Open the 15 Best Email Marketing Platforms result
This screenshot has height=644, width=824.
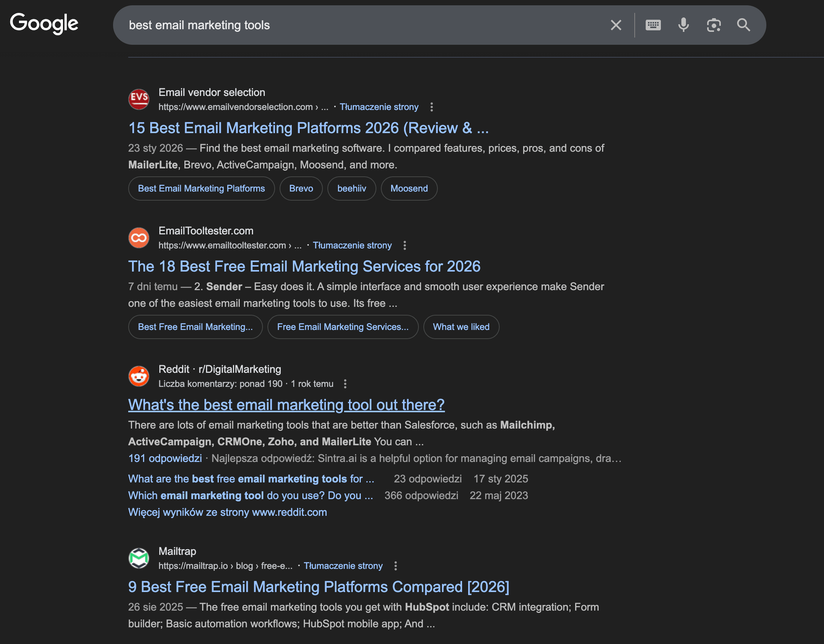click(308, 128)
